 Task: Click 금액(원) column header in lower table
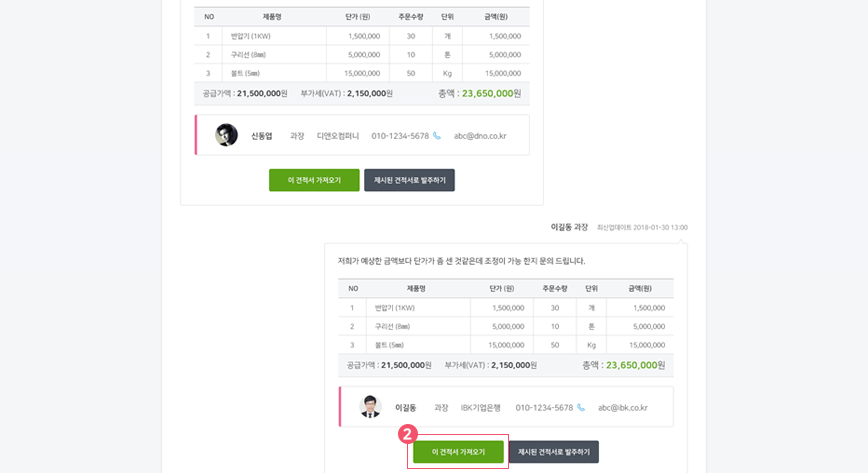639,289
